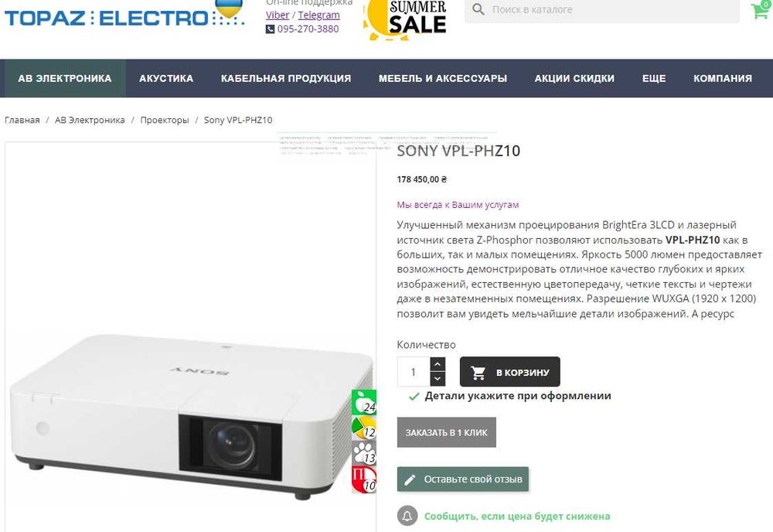
Task: Open the КАБЕЛЬНАЯ ПРОДУКЦИЯ menu
Action: [286, 78]
